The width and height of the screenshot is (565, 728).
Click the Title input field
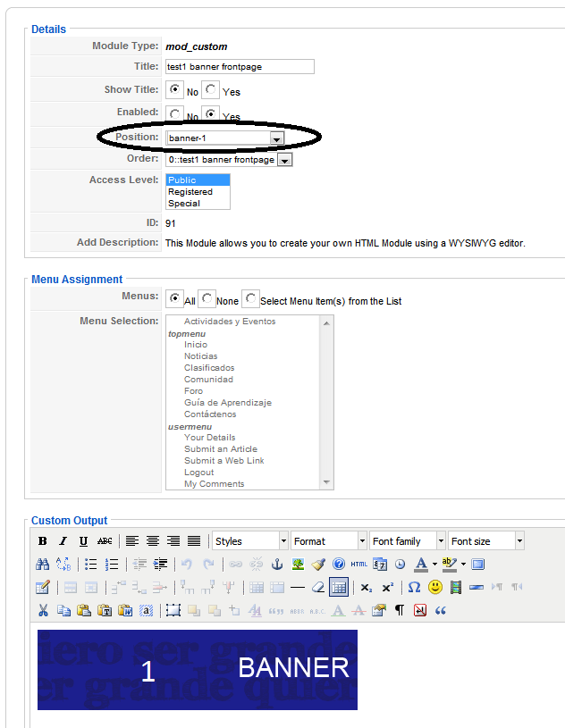240,66
